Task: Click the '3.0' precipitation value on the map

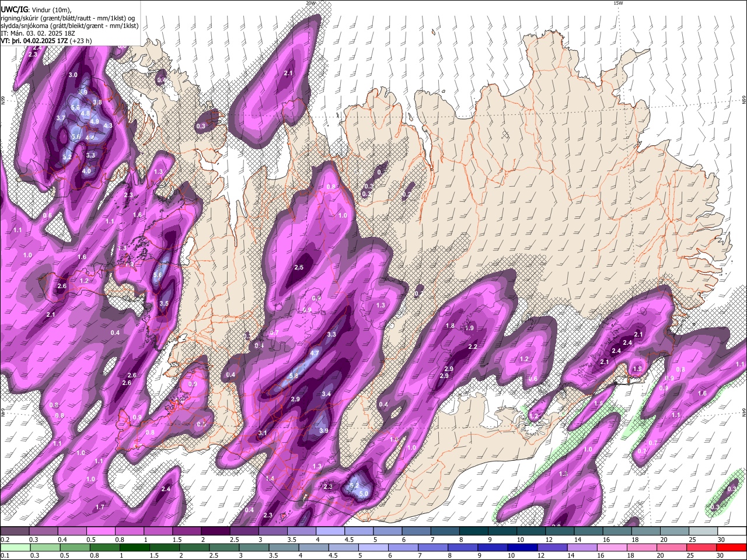Action: point(73,75)
